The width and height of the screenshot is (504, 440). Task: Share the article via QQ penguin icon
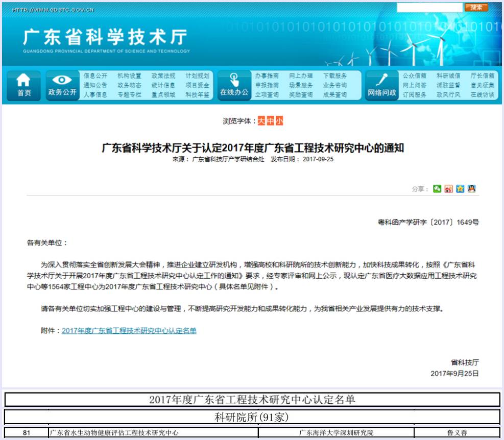471,189
